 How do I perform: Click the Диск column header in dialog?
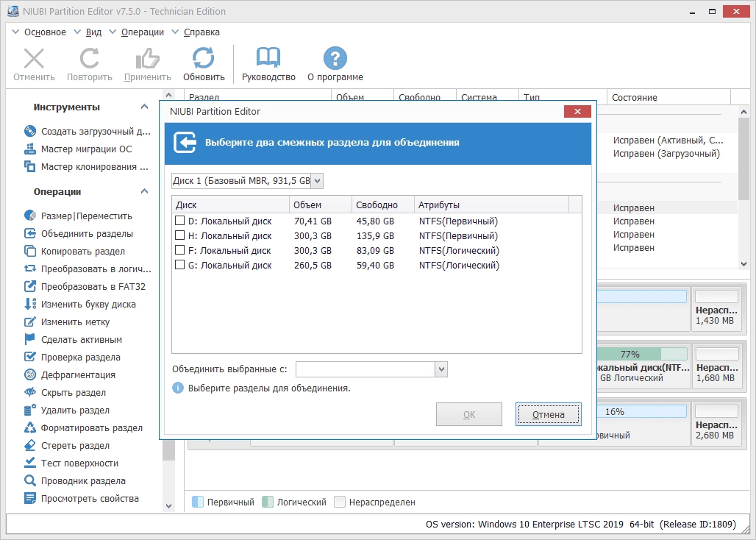coord(230,205)
